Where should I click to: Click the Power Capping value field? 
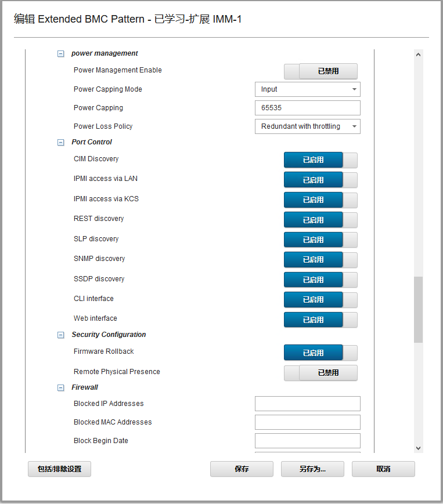click(308, 108)
